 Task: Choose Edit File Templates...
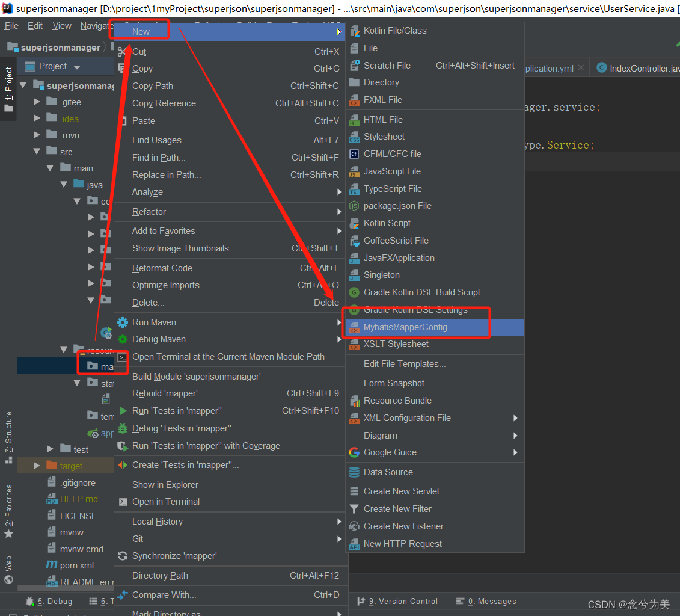[435, 364]
